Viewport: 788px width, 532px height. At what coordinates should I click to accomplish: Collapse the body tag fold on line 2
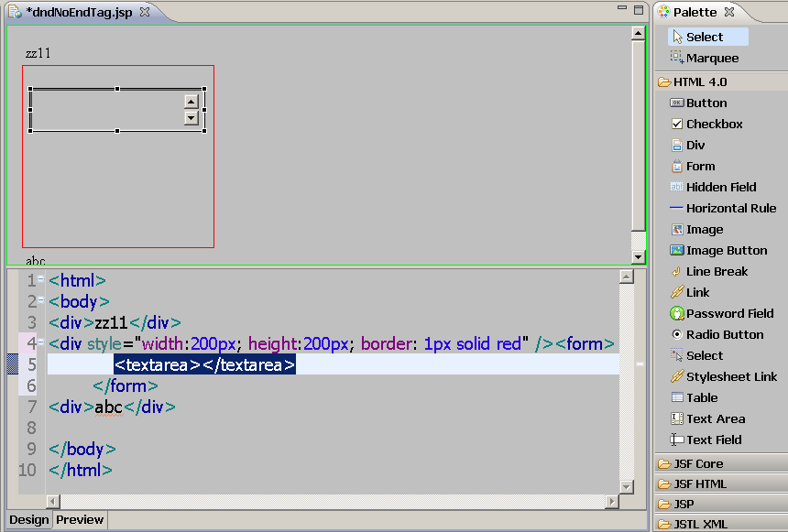[41, 300]
